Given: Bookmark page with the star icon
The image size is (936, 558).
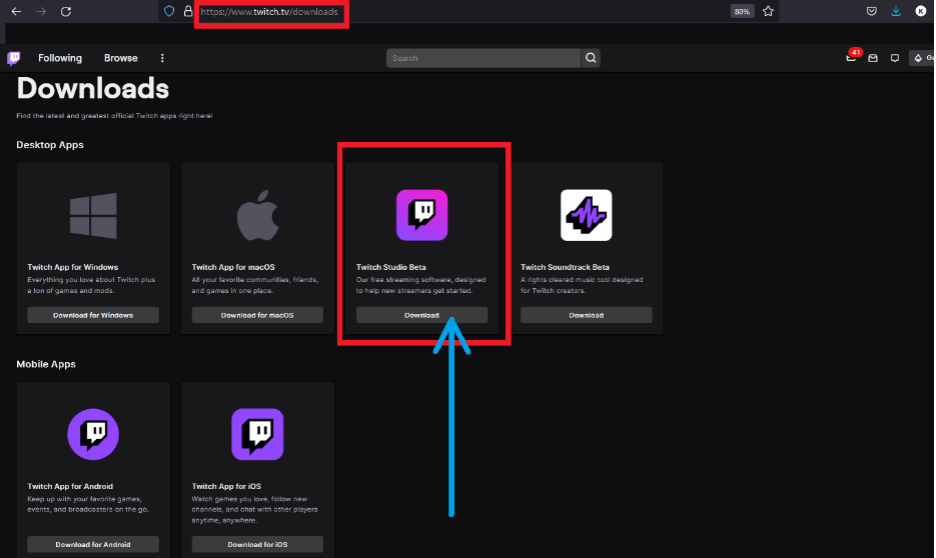Looking at the screenshot, I should point(768,11).
